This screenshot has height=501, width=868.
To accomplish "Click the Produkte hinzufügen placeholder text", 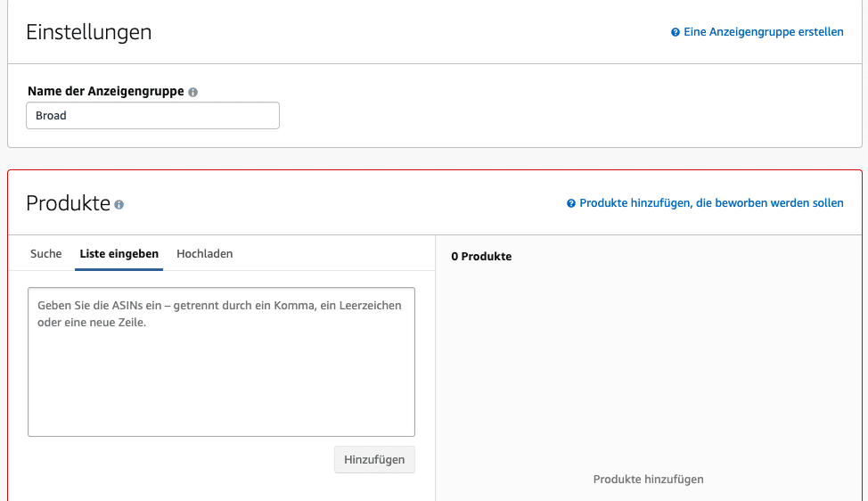I will click(x=648, y=480).
